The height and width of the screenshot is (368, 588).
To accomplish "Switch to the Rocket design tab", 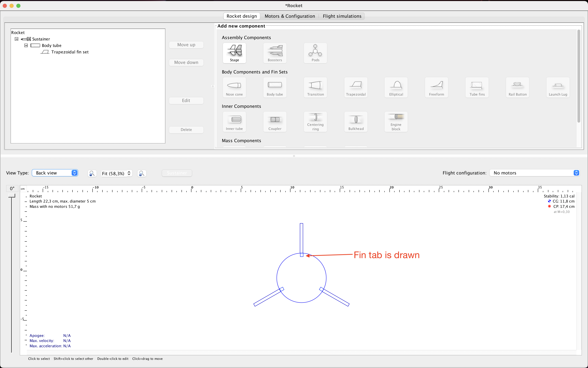I will pyautogui.click(x=242, y=16).
